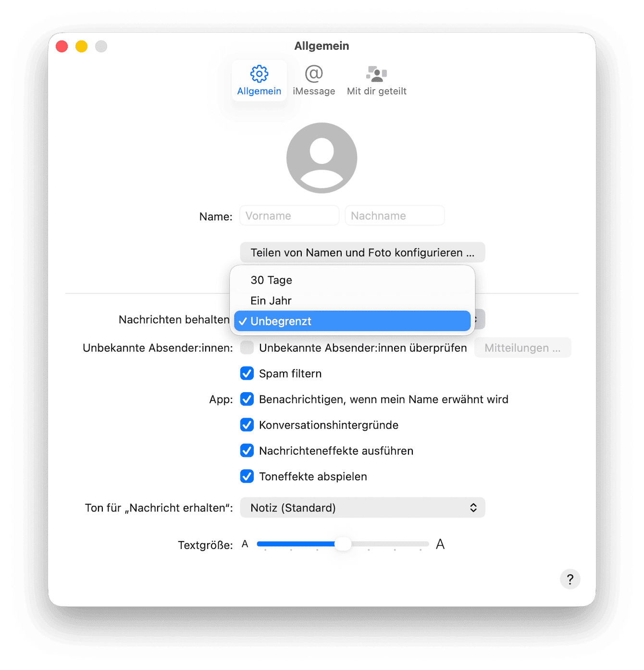Enable Unbekannte Absender:innen überprüfen checkbox
Screen dimensions: 644x670
[247, 347]
